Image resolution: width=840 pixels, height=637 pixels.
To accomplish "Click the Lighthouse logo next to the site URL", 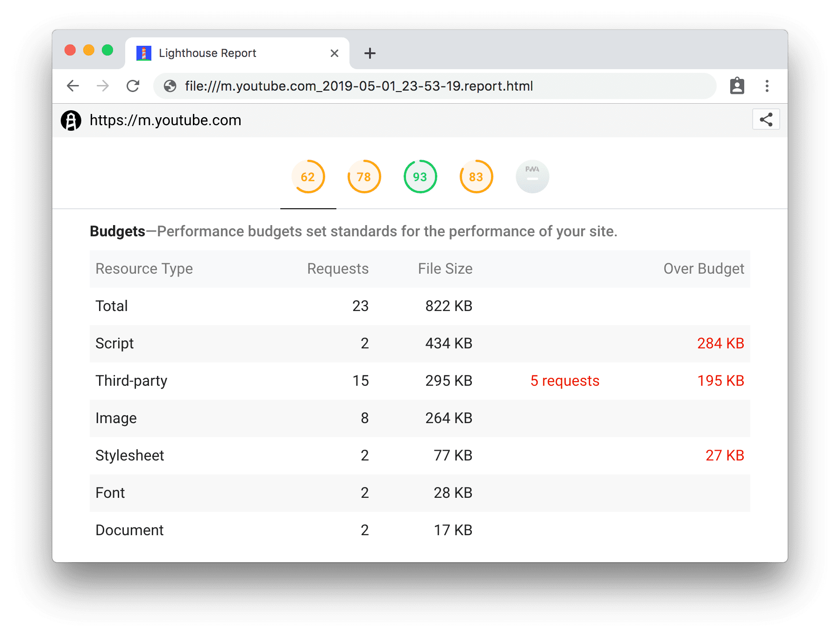I will click(71, 120).
